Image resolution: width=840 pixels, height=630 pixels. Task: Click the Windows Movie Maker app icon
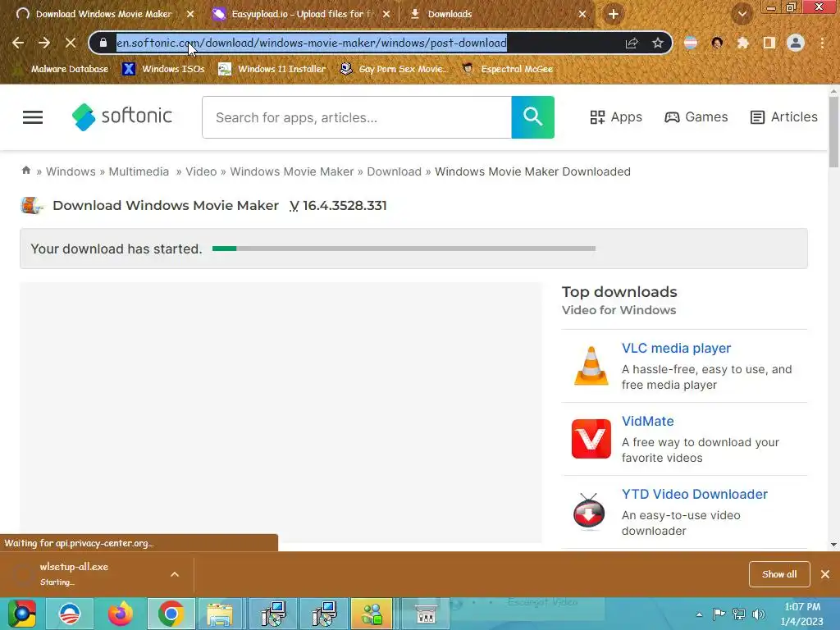(32, 205)
